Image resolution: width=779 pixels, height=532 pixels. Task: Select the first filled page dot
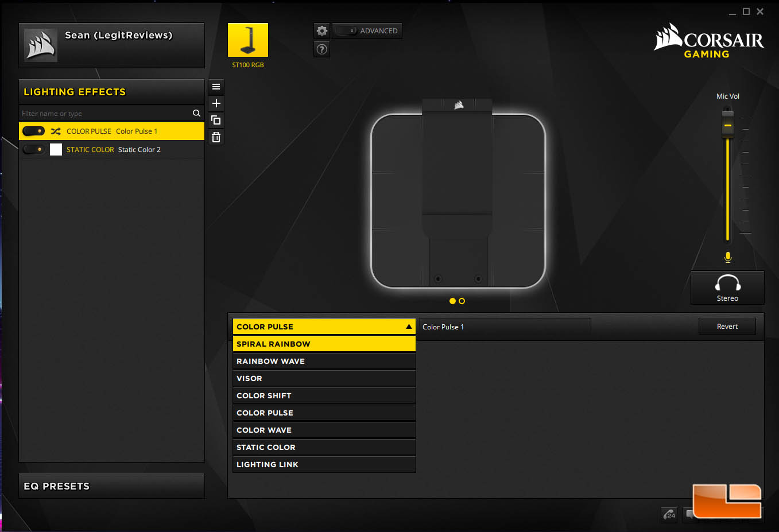[x=452, y=301]
